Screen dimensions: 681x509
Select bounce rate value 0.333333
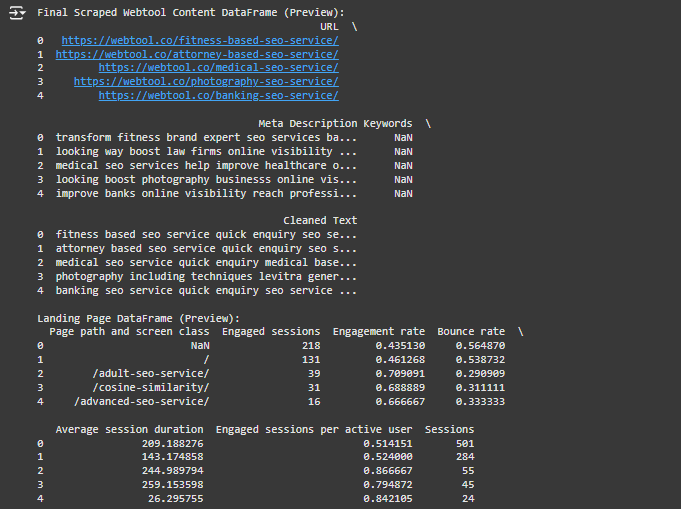tap(480, 401)
